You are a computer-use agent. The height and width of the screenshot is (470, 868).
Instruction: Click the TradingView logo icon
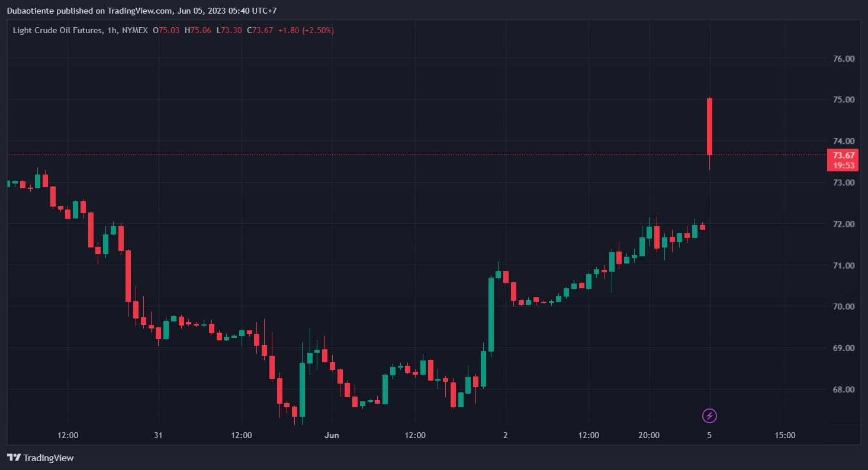pos(14,458)
